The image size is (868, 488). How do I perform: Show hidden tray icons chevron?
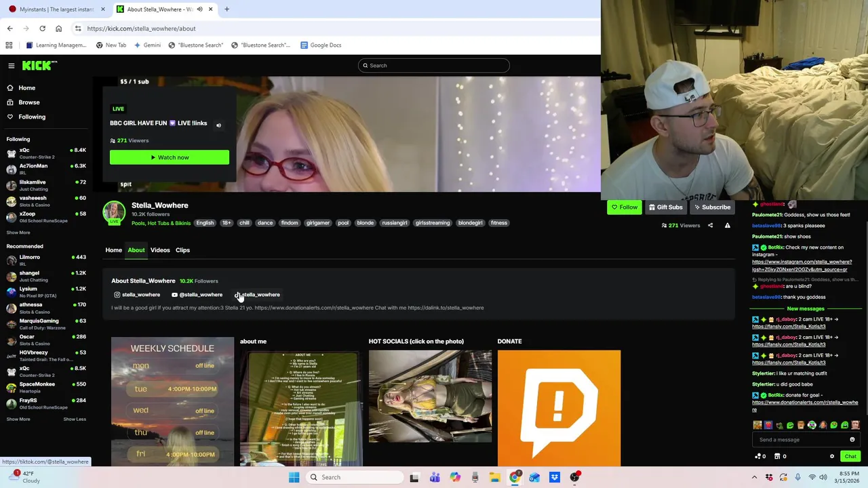click(754, 477)
